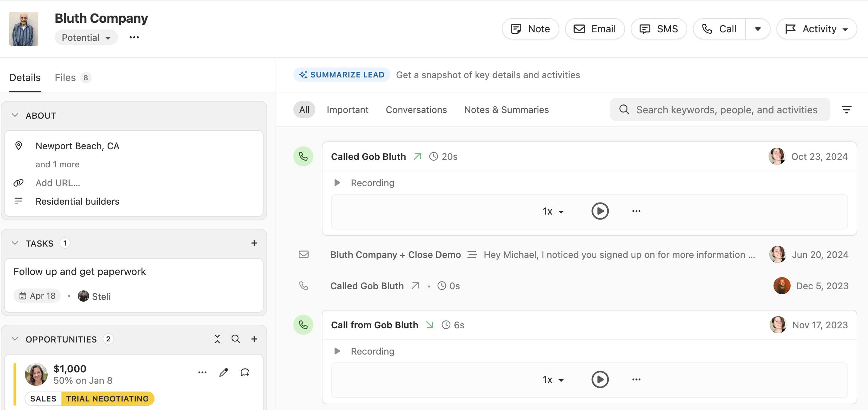The width and height of the screenshot is (868, 410).
Task: Collapse the About section
Action: tap(15, 115)
